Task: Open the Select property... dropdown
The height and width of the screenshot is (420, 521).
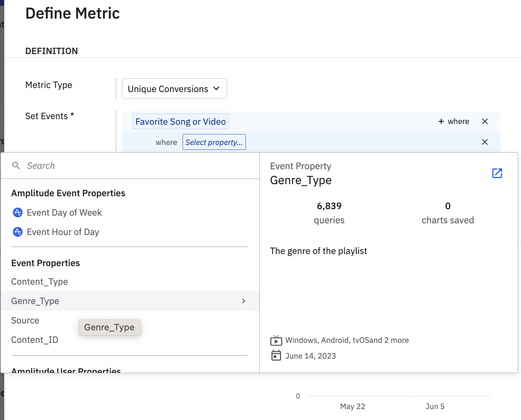Action: pyautogui.click(x=214, y=142)
